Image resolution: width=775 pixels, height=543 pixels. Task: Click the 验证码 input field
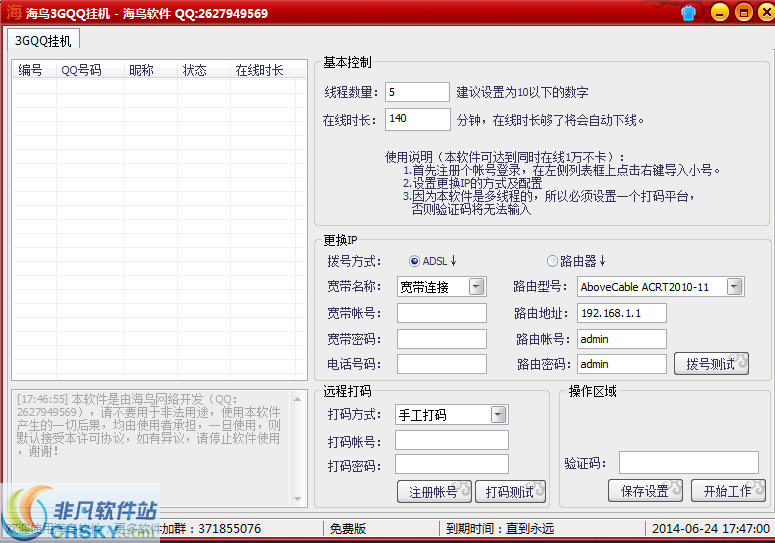(x=689, y=462)
